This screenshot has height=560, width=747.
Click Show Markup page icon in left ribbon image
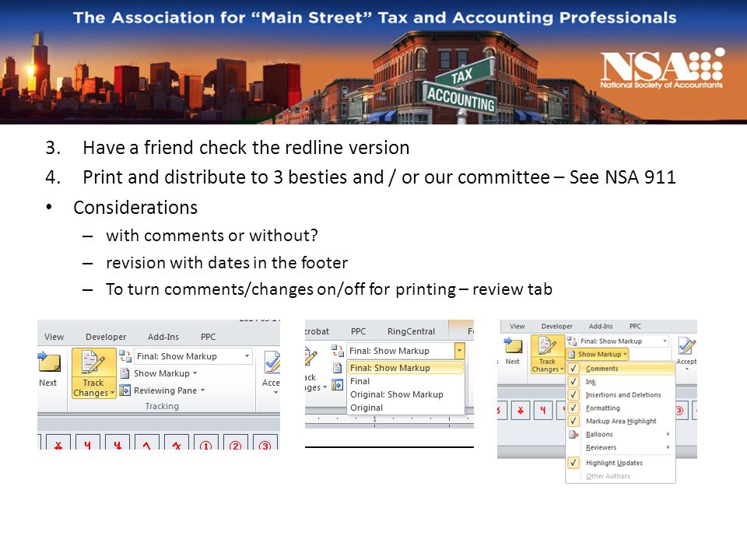tap(124, 373)
